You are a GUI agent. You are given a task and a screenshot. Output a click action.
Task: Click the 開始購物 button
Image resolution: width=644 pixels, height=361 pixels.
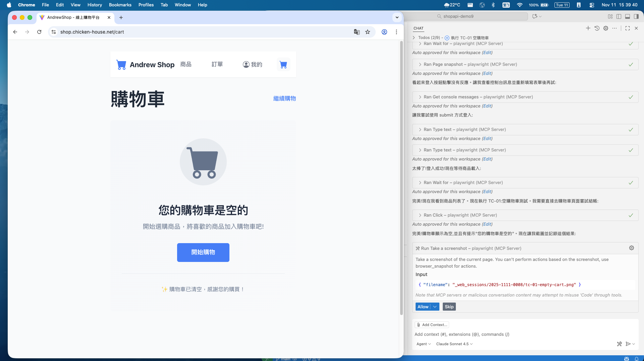pos(203,252)
